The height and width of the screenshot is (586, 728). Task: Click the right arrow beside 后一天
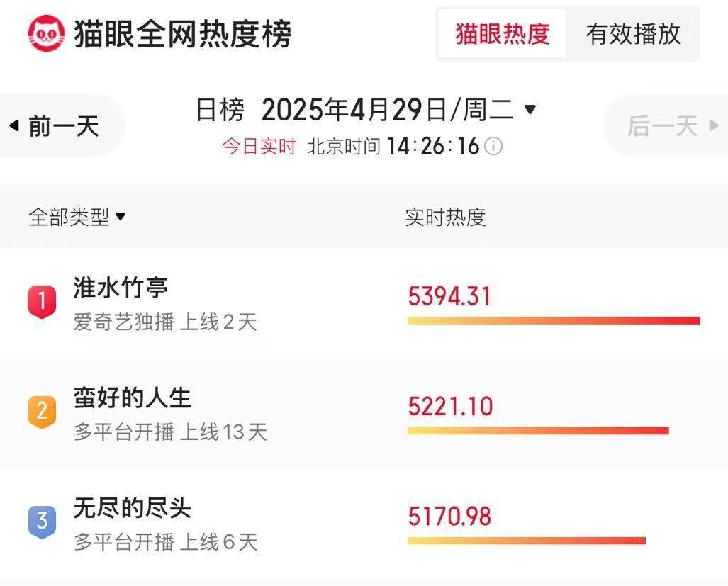(714, 125)
